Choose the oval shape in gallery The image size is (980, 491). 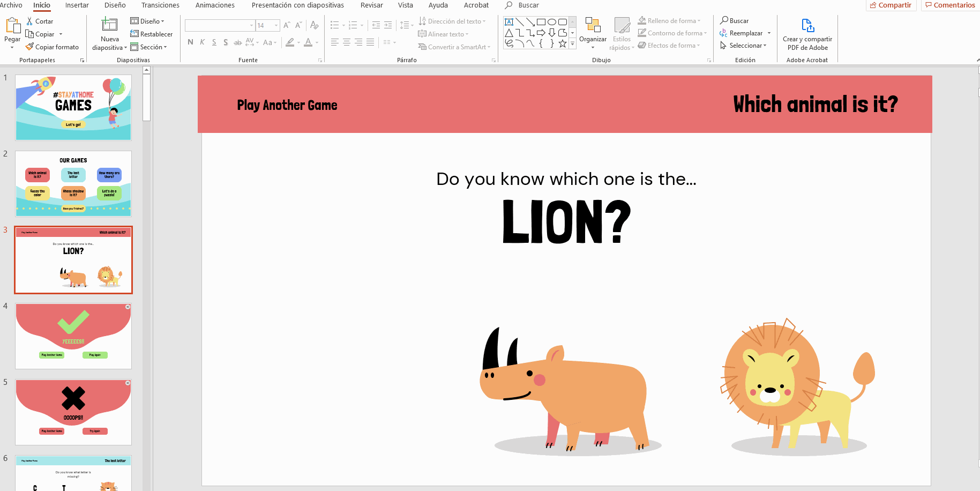[x=551, y=22]
